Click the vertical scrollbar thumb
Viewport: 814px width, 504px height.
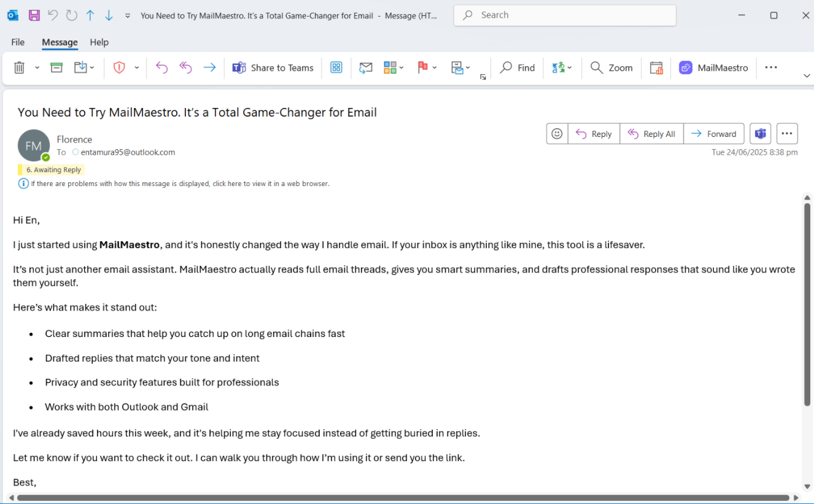807,304
